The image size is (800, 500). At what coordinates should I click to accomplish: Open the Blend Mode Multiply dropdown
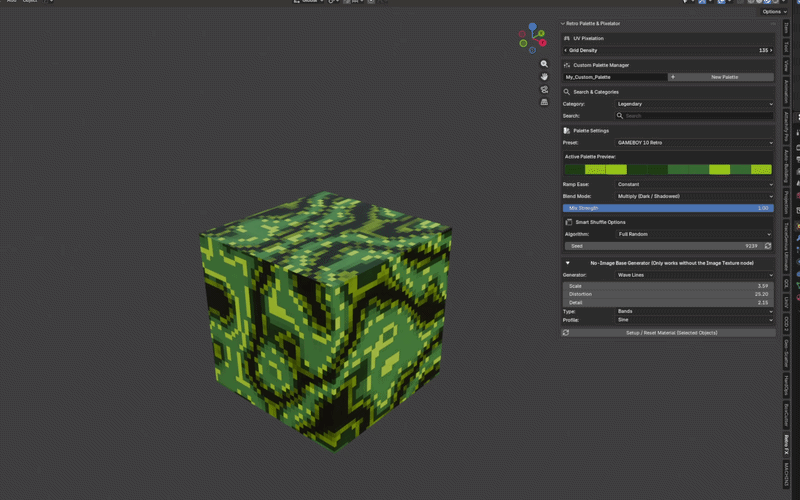click(x=694, y=196)
